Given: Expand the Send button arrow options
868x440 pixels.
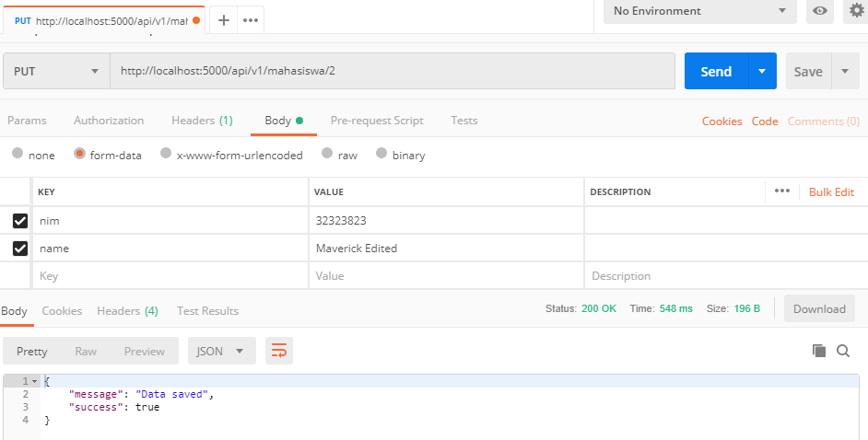Looking at the screenshot, I should point(762,71).
